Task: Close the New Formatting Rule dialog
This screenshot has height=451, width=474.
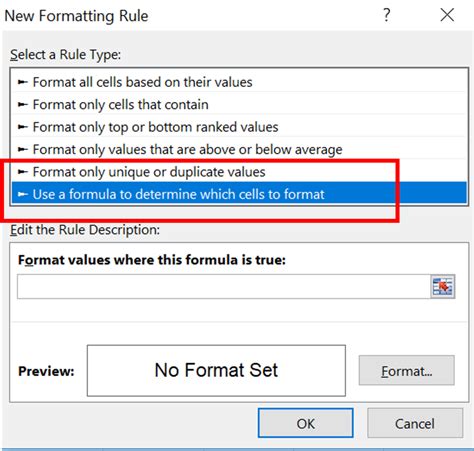Action: (x=447, y=15)
